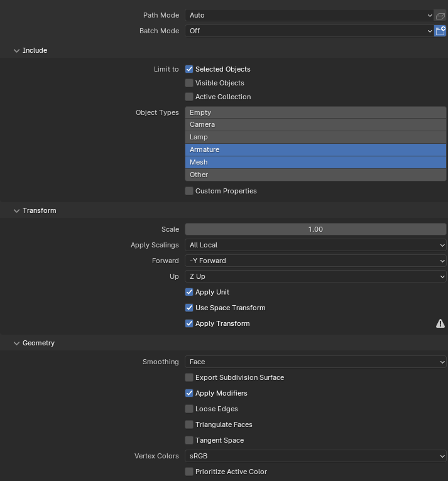This screenshot has width=448, height=481.
Task: Uncheck Selected Objects checkbox
Action: click(189, 69)
